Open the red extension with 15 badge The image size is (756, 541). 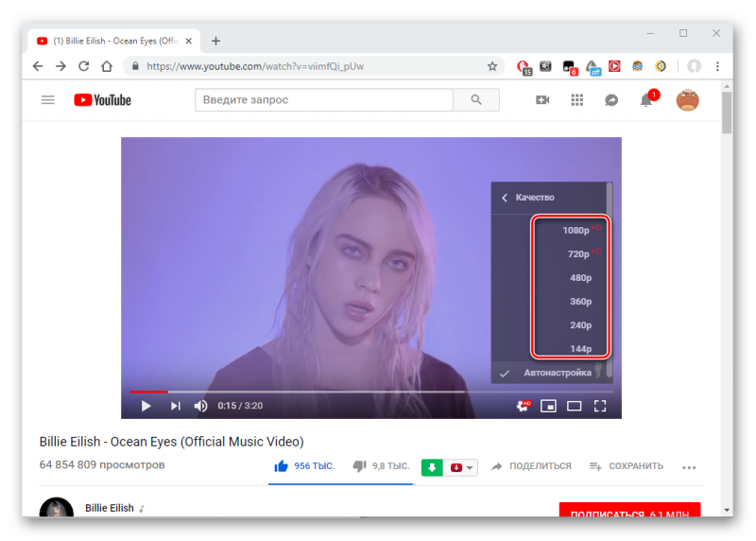pyautogui.click(x=523, y=67)
